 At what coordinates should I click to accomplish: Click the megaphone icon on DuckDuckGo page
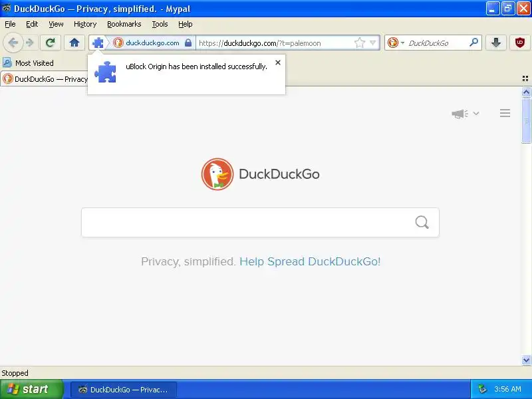460,114
